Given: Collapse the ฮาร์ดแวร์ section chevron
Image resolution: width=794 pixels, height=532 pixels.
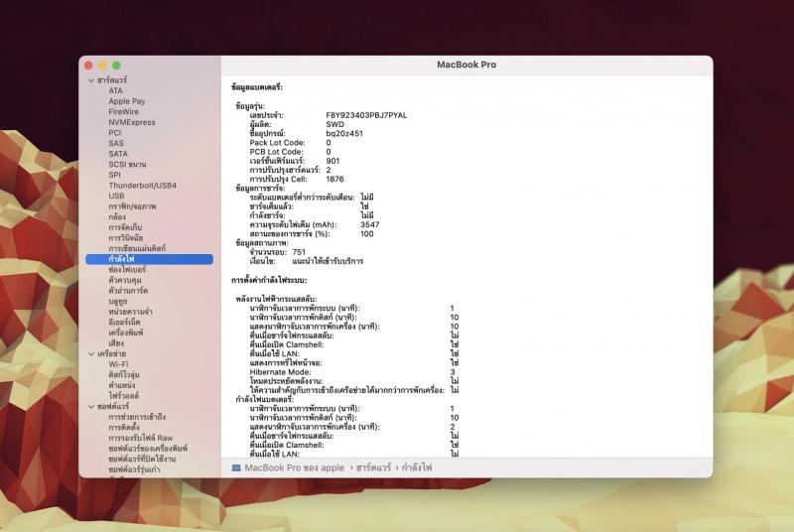Looking at the screenshot, I should pyautogui.click(x=91, y=80).
